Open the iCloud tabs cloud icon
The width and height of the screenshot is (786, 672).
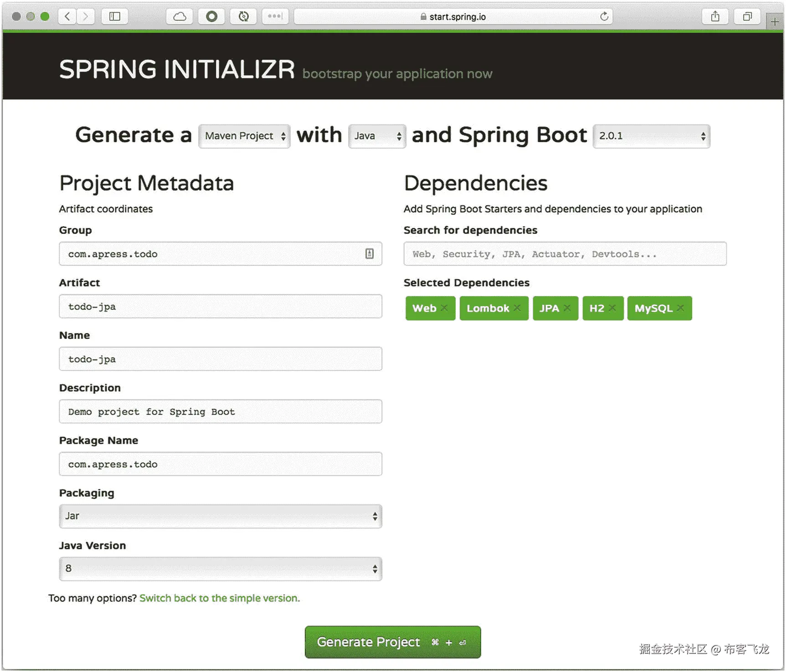click(180, 17)
